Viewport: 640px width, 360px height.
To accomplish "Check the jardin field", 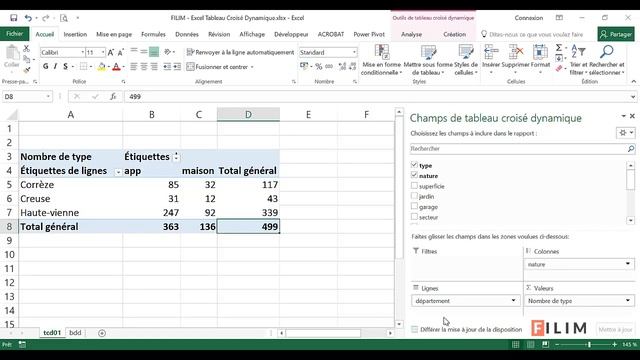I will click(x=414, y=196).
